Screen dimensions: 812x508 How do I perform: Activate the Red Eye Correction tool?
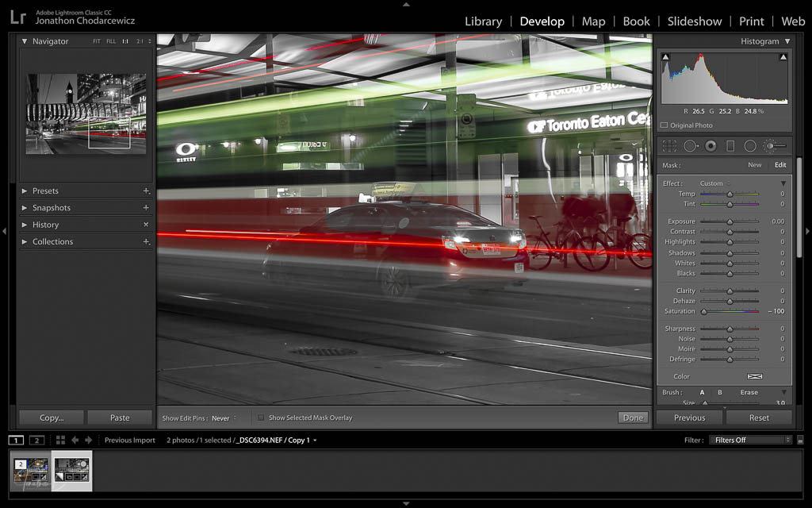(710, 146)
